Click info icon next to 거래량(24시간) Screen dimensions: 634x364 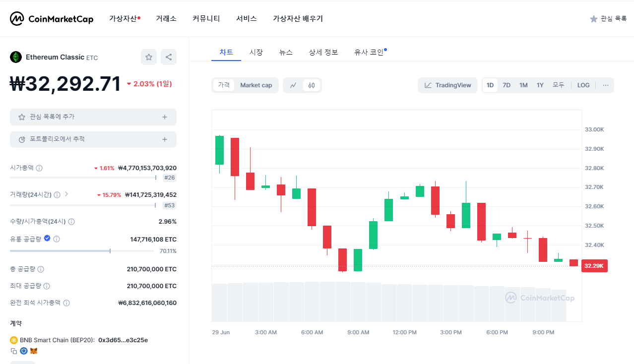point(57,195)
